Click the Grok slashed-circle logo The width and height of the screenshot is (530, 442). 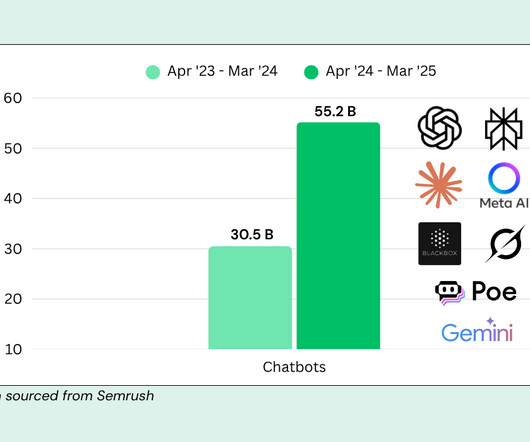coord(505,244)
